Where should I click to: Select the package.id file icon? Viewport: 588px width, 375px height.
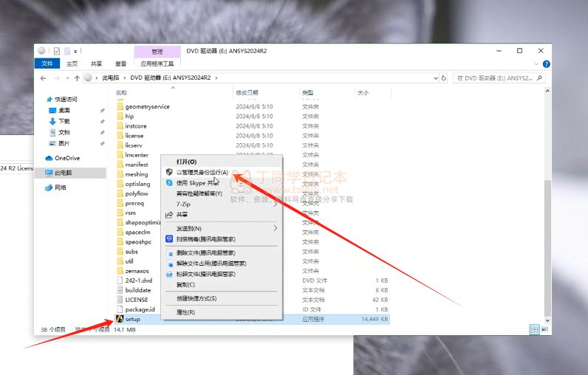coord(120,309)
